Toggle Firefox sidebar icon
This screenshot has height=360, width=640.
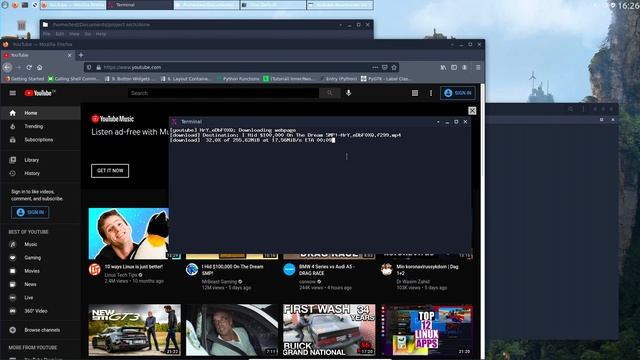click(454, 67)
